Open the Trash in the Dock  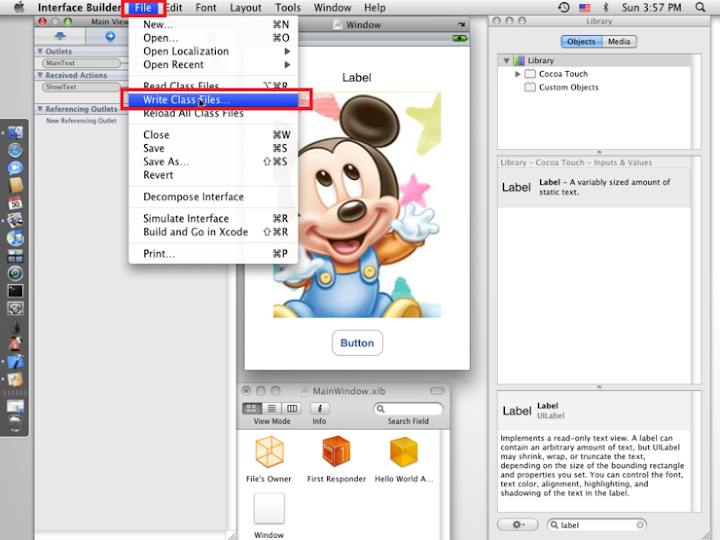[15, 423]
